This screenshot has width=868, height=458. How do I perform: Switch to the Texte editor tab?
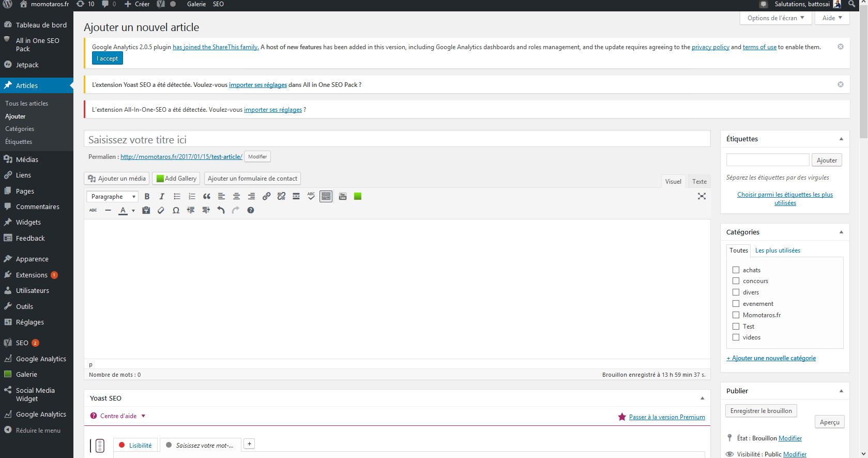(699, 182)
